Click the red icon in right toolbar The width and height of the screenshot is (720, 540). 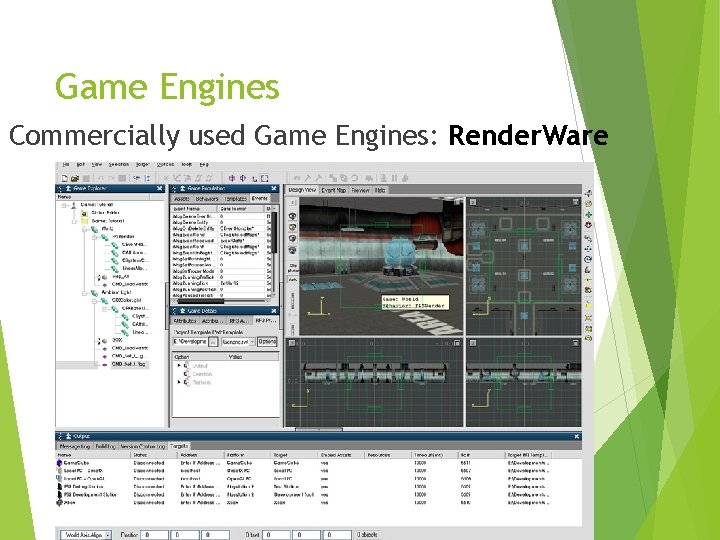point(588,225)
